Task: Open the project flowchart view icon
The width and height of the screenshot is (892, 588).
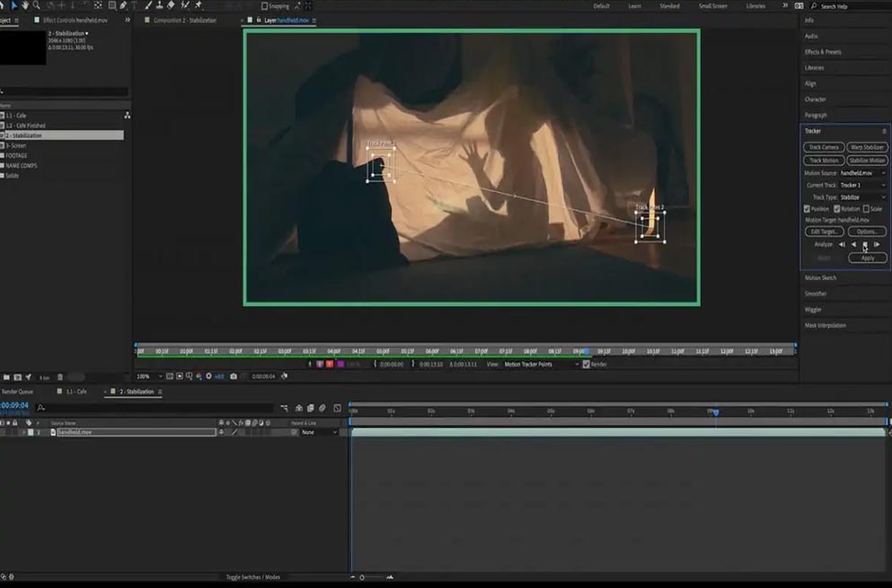Action: [127, 116]
